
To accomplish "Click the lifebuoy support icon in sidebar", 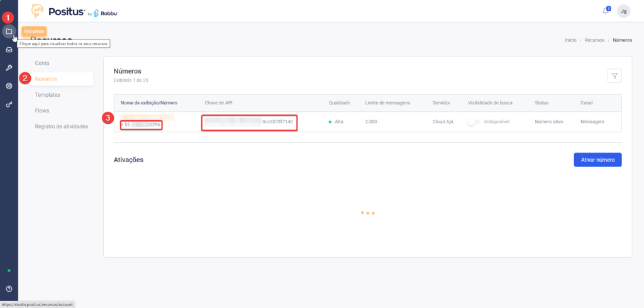I will click(x=9, y=86).
